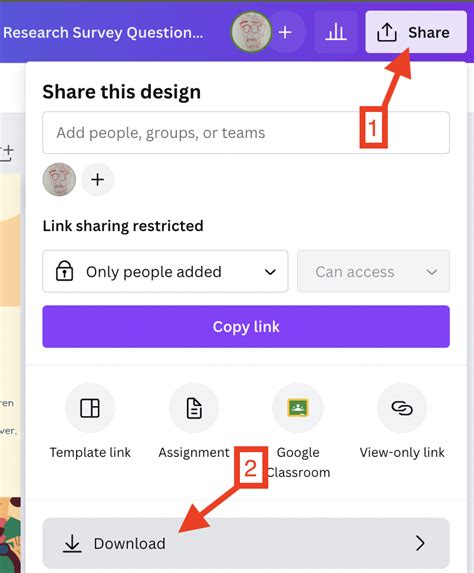Open the Can access permission dropdown
The image size is (474, 573).
tap(373, 272)
